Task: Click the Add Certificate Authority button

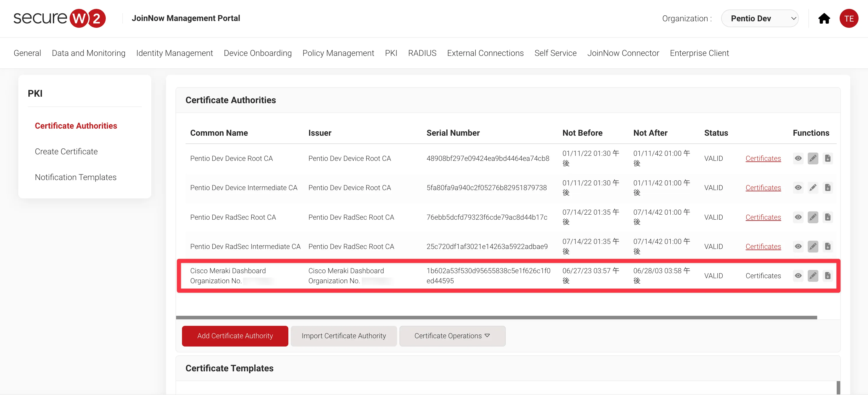Action: click(235, 336)
